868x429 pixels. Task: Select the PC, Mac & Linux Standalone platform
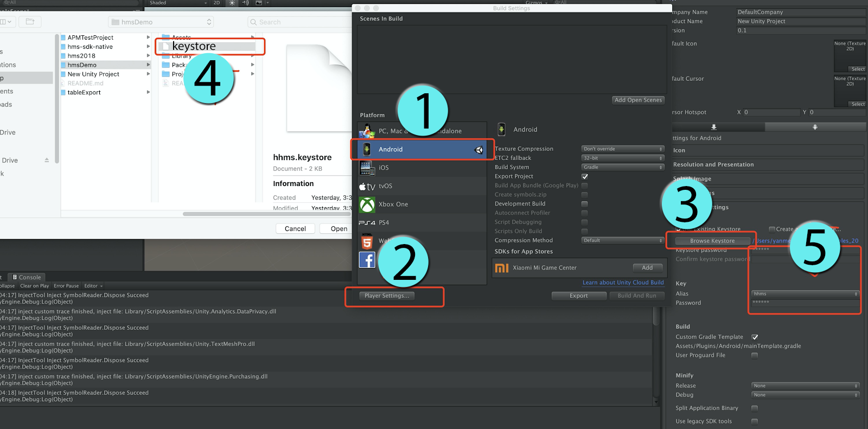coord(422,131)
